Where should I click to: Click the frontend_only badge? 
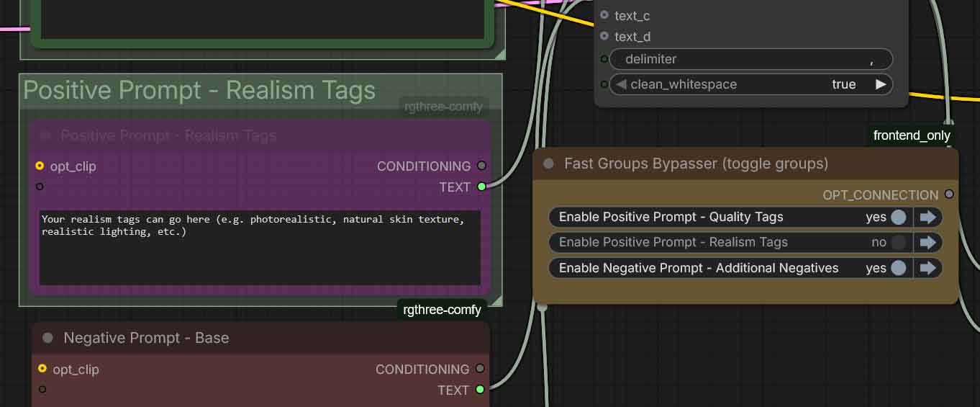pyautogui.click(x=912, y=135)
